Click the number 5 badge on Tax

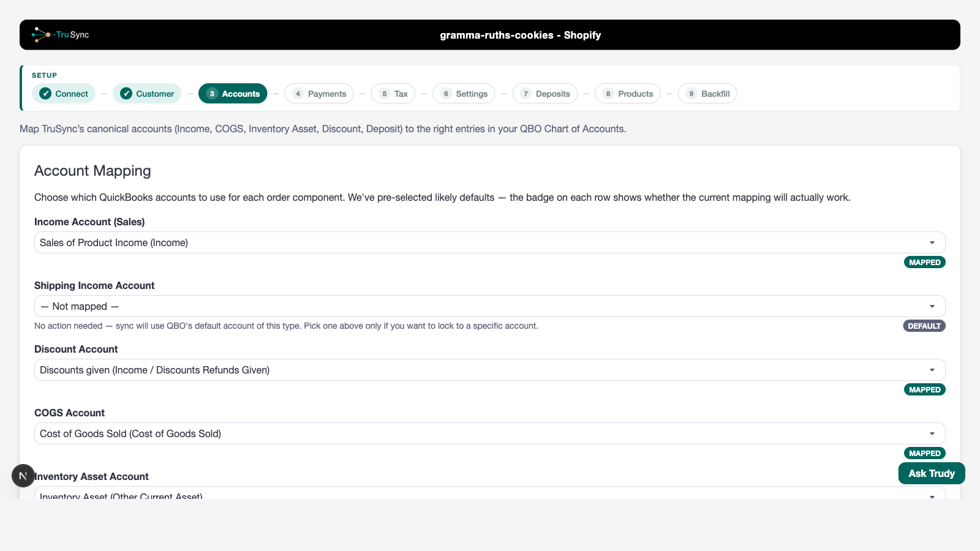[384, 94]
